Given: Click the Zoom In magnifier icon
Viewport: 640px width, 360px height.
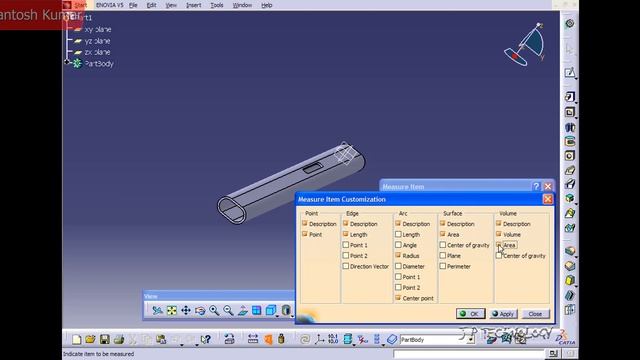Looking at the screenshot, I should click(x=214, y=311).
